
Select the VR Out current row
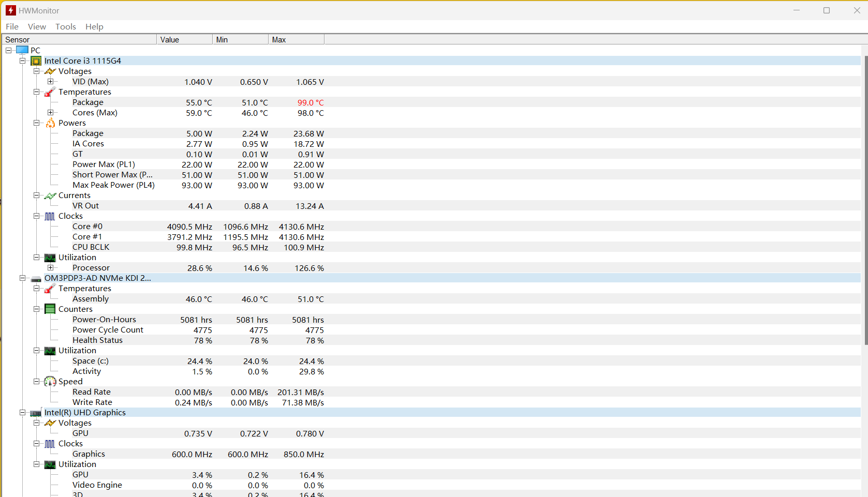tap(431, 206)
